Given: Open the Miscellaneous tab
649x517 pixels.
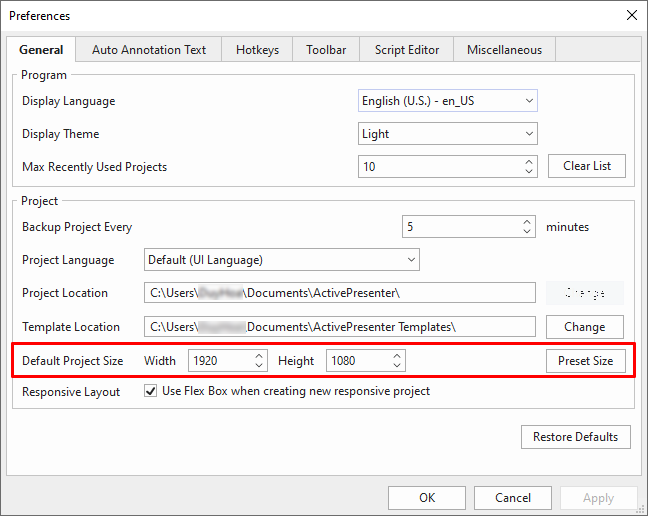Looking at the screenshot, I should click(x=504, y=50).
